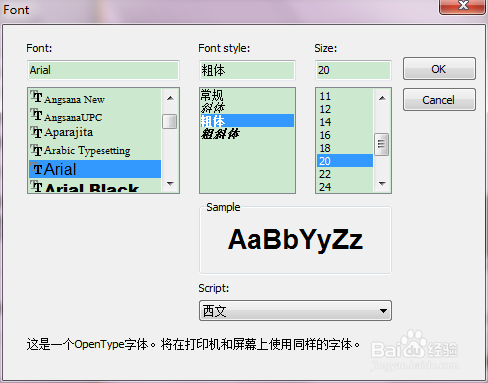Click the down arrow on the font list scrollbar
This screenshot has height=383, width=488.
[x=170, y=184]
